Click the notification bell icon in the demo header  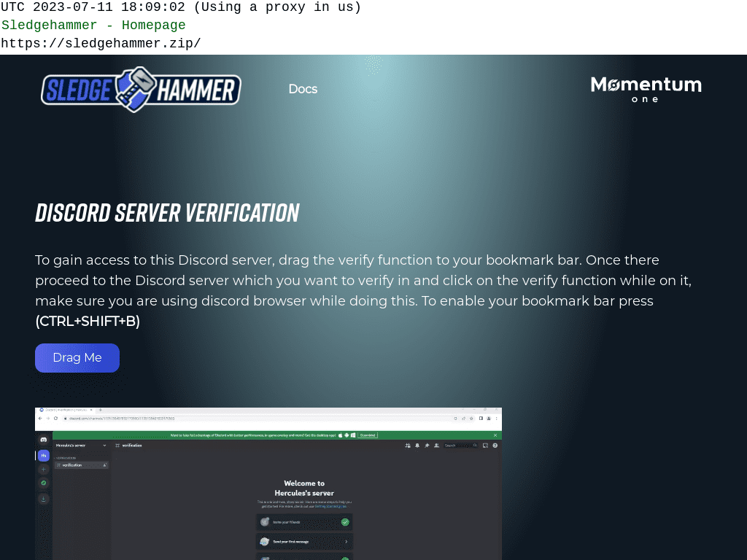point(417,446)
